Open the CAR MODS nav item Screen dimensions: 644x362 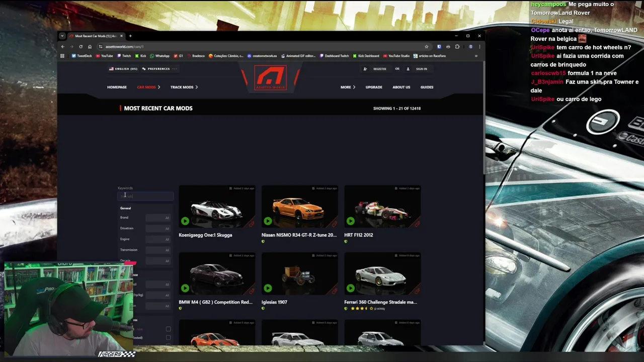pos(148,87)
